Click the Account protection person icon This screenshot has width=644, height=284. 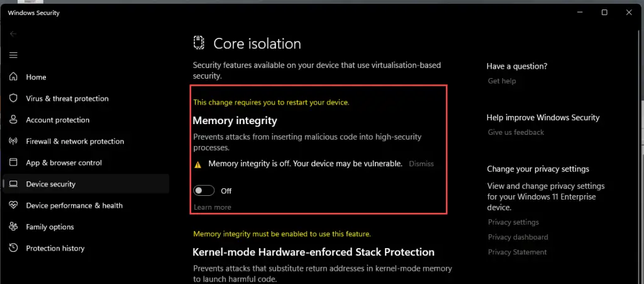13,120
